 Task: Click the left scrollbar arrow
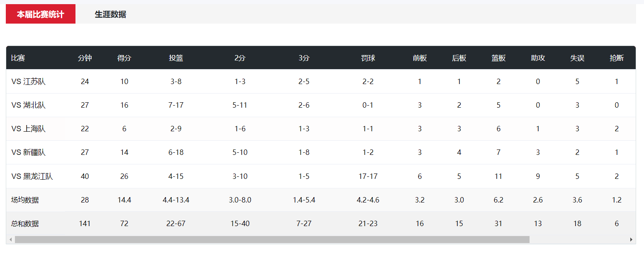(x=10, y=240)
